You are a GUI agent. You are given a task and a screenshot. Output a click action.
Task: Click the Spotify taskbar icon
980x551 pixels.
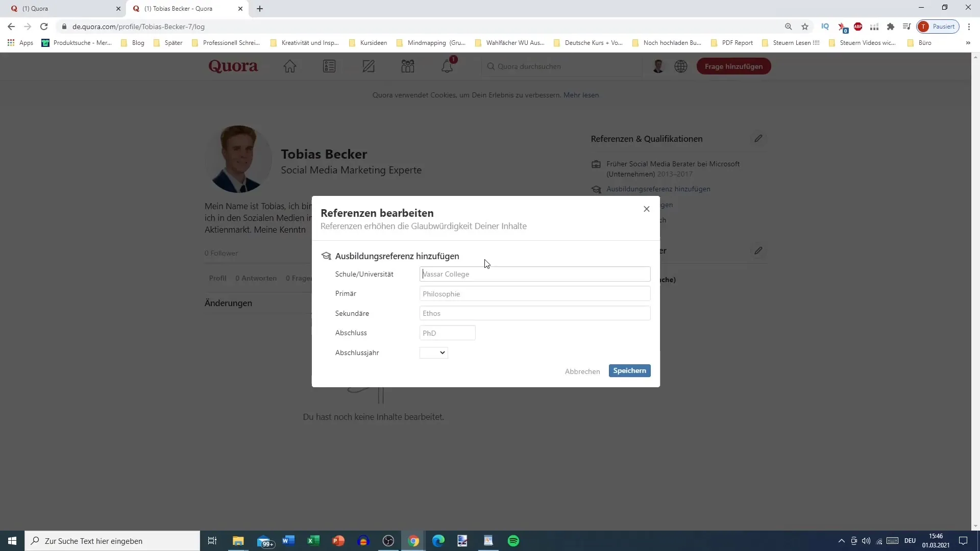click(x=514, y=540)
